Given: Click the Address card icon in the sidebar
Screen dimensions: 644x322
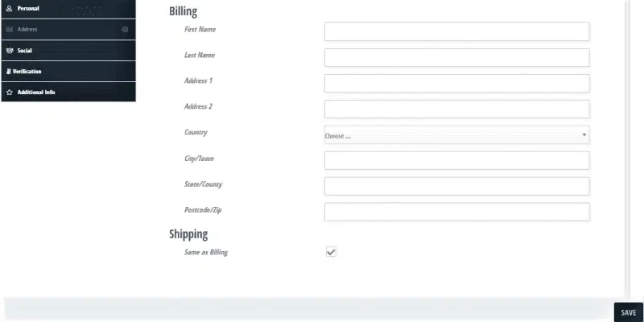Looking at the screenshot, I should (10, 30).
